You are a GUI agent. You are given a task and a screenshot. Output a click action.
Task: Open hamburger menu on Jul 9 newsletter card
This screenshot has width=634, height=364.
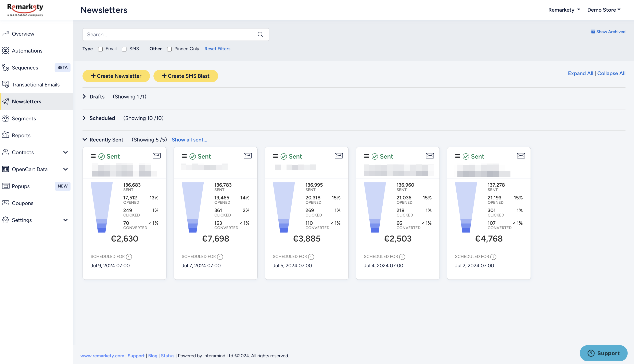(x=93, y=156)
